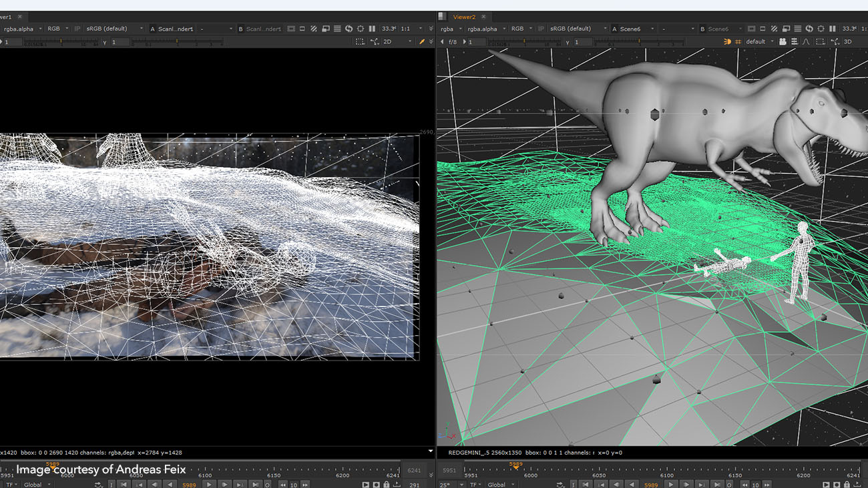Toggle the 3D grid display icon in Viewer2

pyautogui.click(x=738, y=41)
